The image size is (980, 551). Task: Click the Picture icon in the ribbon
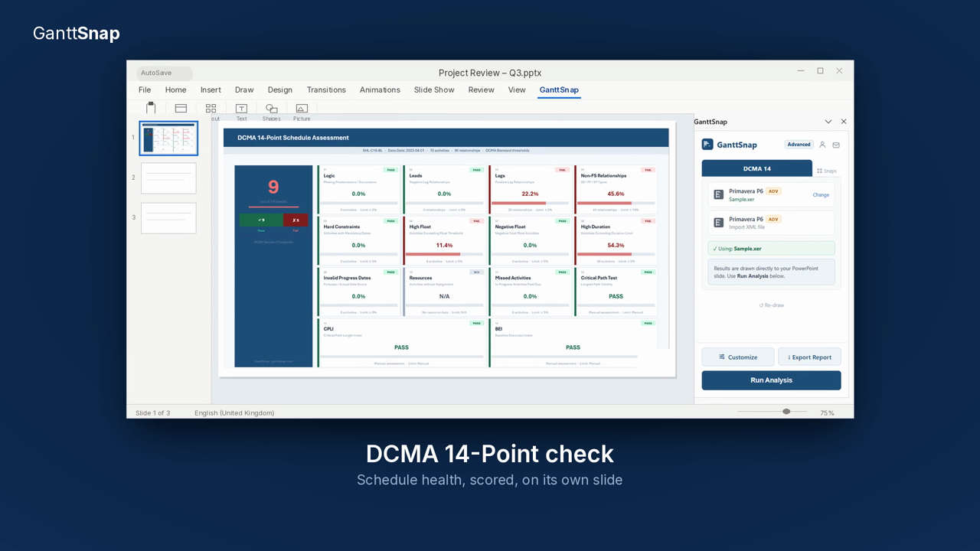[x=302, y=109]
